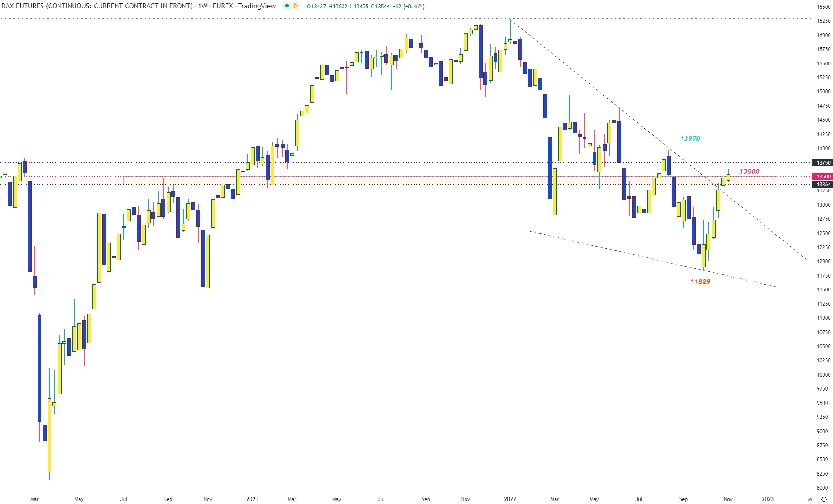Click the close value C13544
The image size is (833, 504).
381,7
